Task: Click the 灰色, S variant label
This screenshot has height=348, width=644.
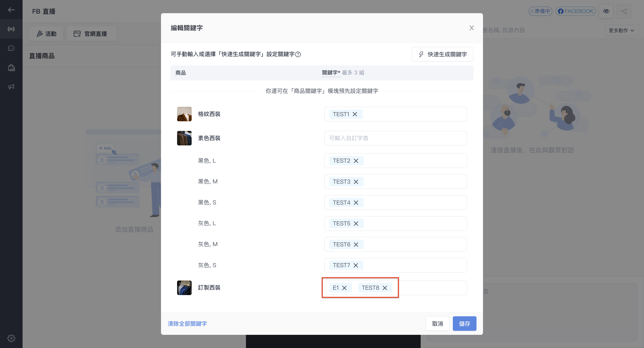Action: (x=207, y=265)
